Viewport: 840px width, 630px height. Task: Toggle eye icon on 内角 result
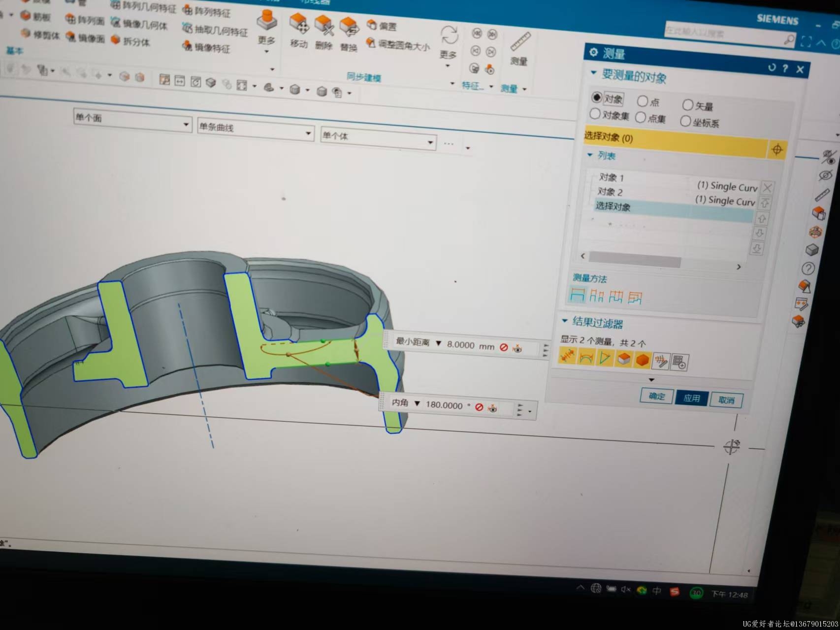[492, 408]
